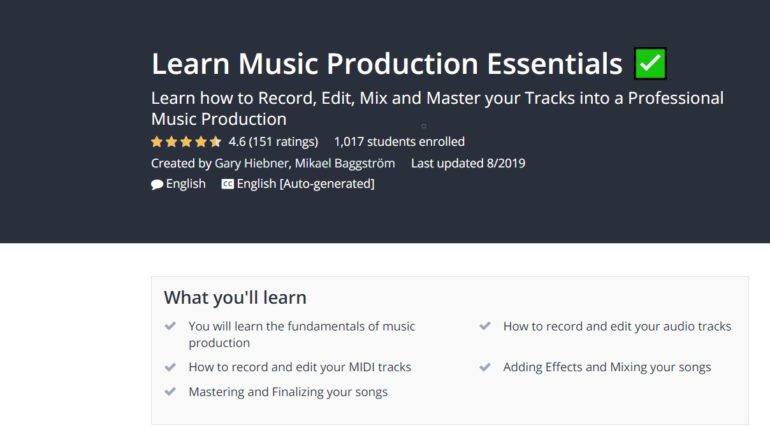Viewport: 770px width, 426px height.
Task: Click checkmark beside record and edit audio
Action: (485, 326)
